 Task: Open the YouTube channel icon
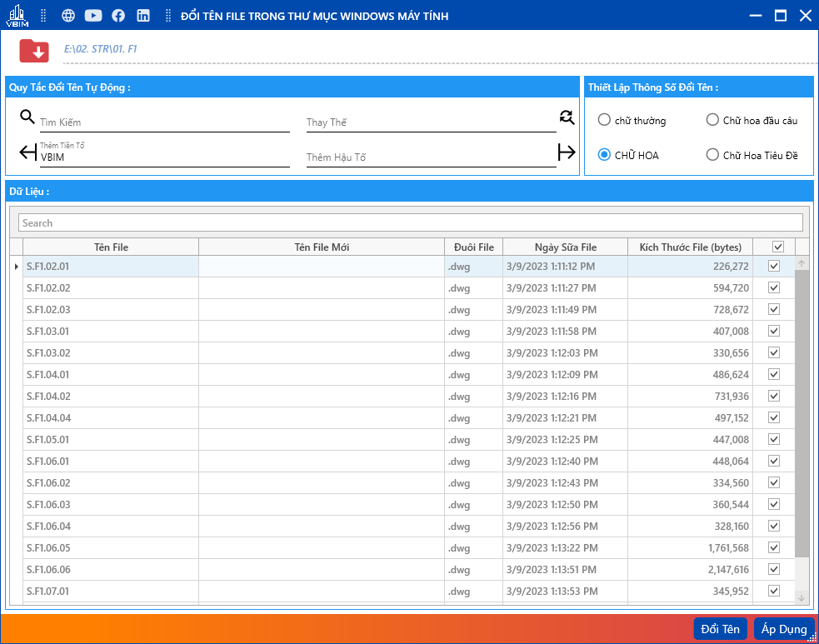click(x=93, y=16)
